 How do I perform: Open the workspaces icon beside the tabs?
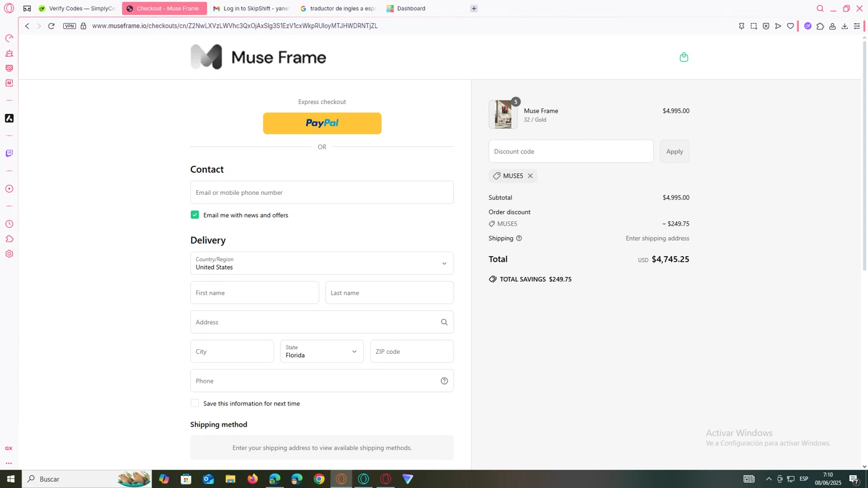pyautogui.click(x=27, y=9)
